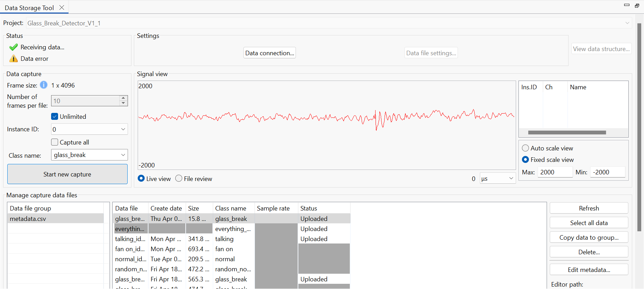
Task: Click the panel minimize icon at top right
Action: click(627, 5)
